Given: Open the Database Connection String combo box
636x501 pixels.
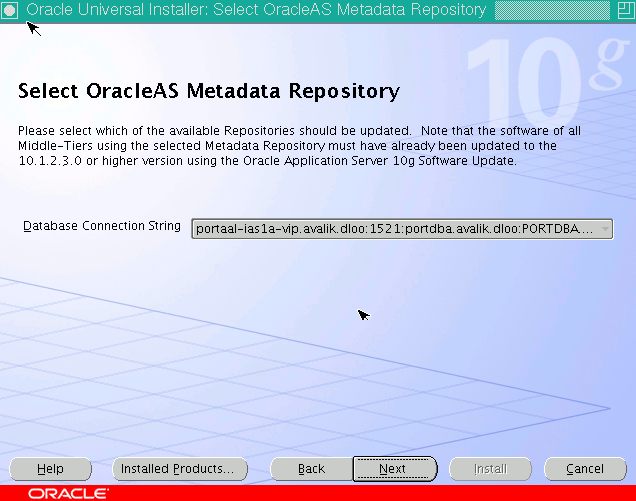Looking at the screenshot, I should [402, 229].
